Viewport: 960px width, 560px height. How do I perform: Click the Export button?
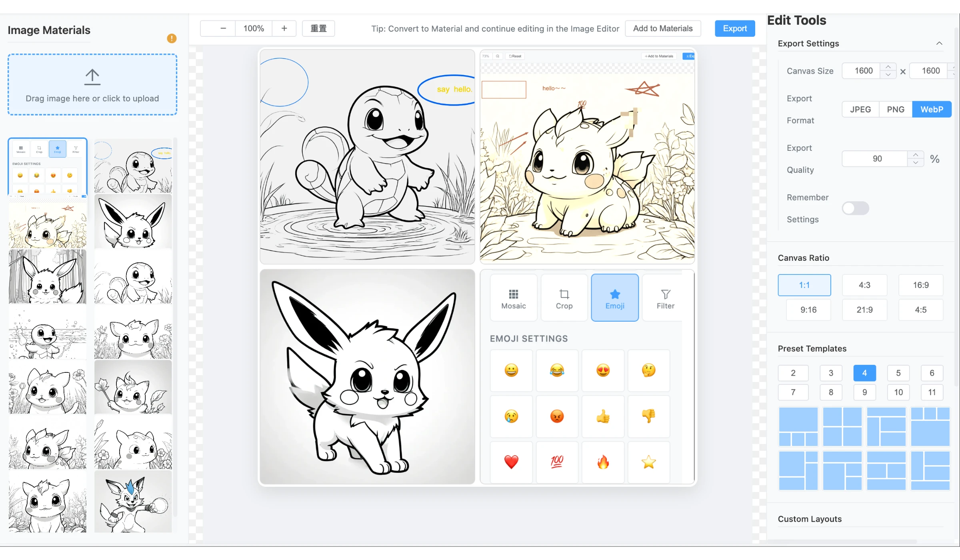735,28
